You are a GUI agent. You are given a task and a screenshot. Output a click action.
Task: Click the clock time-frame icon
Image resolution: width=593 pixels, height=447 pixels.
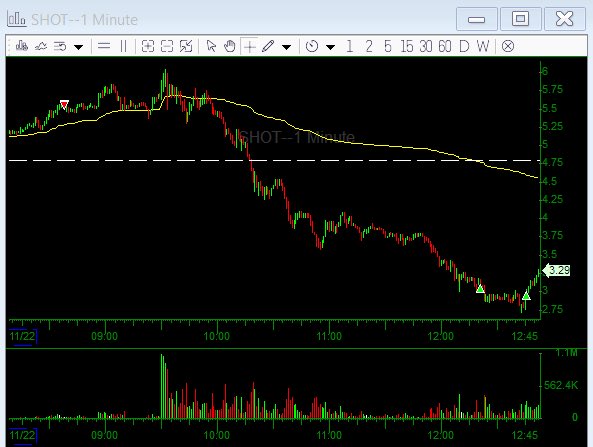pyautogui.click(x=312, y=46)
